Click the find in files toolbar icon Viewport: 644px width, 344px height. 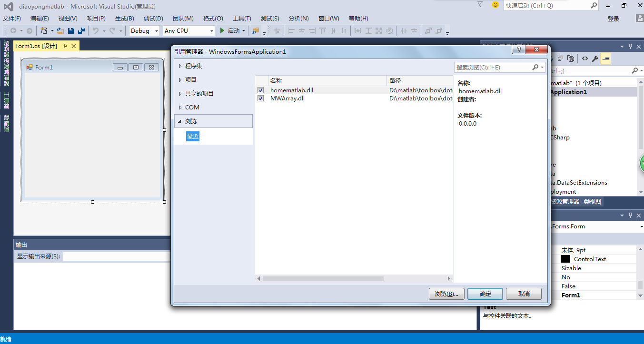tap(256, 31)
